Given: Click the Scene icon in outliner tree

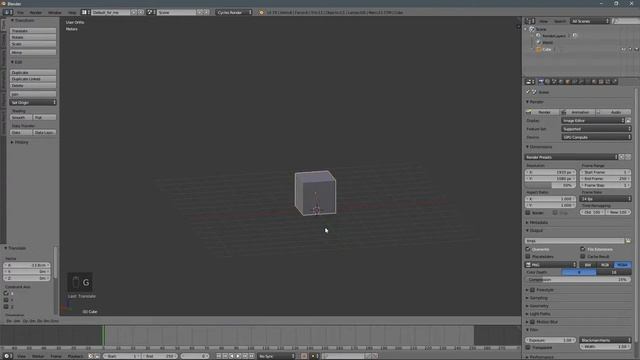Looking at the screenshot, I should point(532,29).
